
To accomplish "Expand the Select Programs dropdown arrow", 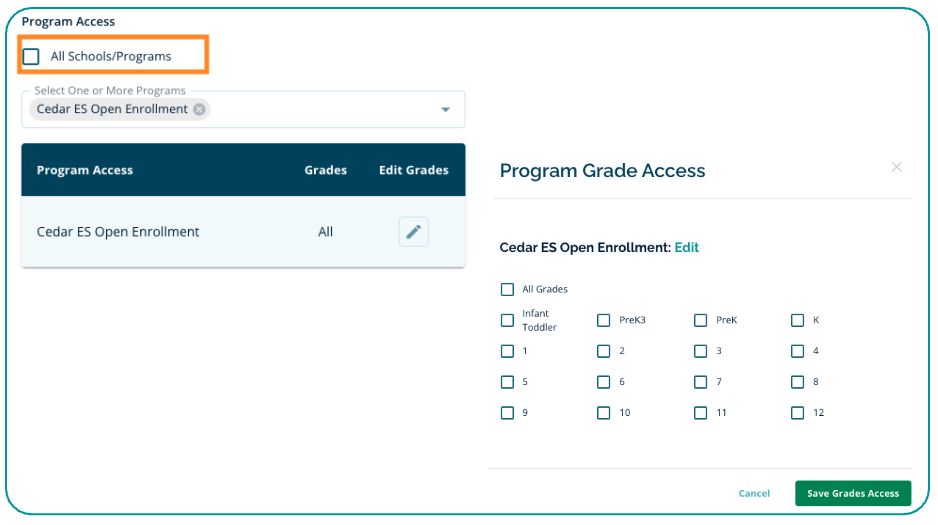I will click(446, 109).
